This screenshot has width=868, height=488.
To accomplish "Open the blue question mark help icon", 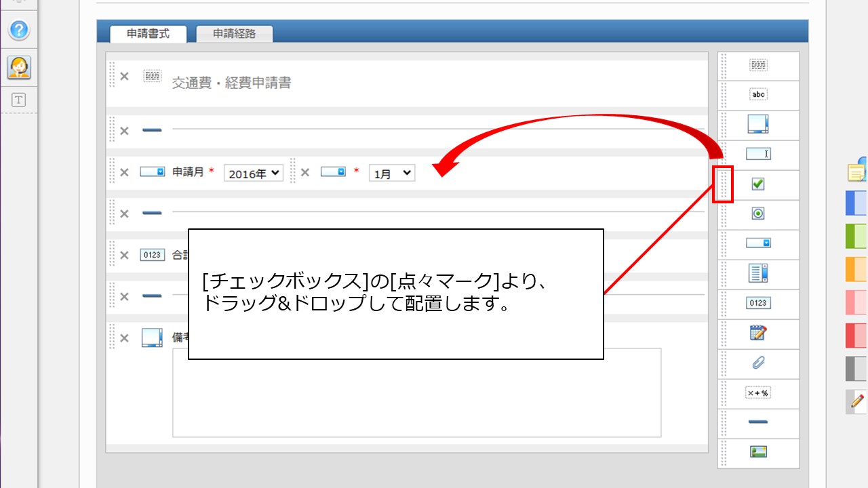I will [19, 30].
